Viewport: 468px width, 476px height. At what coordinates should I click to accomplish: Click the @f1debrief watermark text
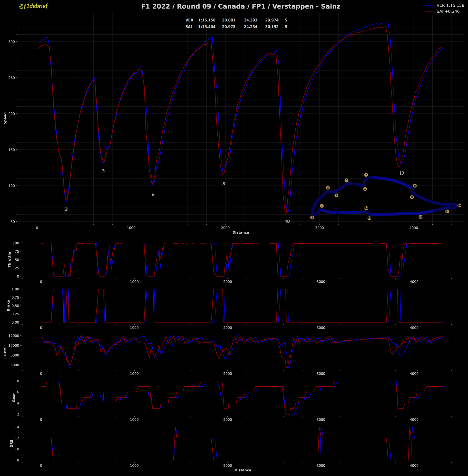pyautogui.click(x=33, y=6)
